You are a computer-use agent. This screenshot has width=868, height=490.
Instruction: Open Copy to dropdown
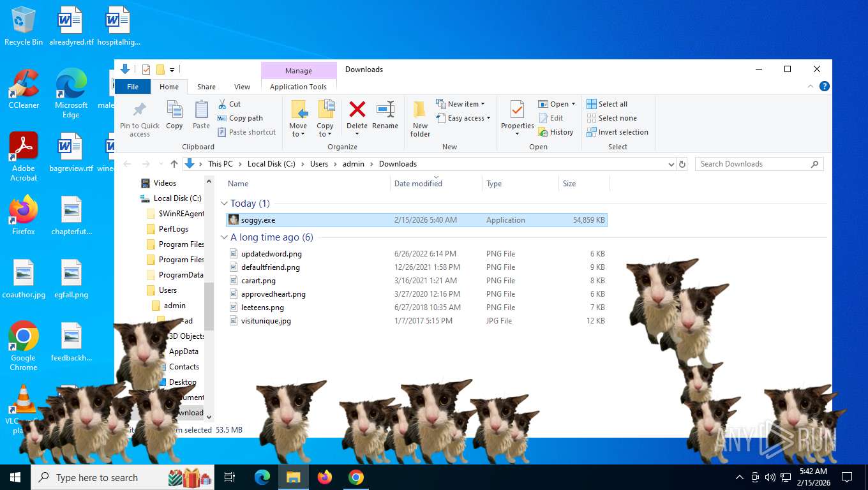point(325,119)
